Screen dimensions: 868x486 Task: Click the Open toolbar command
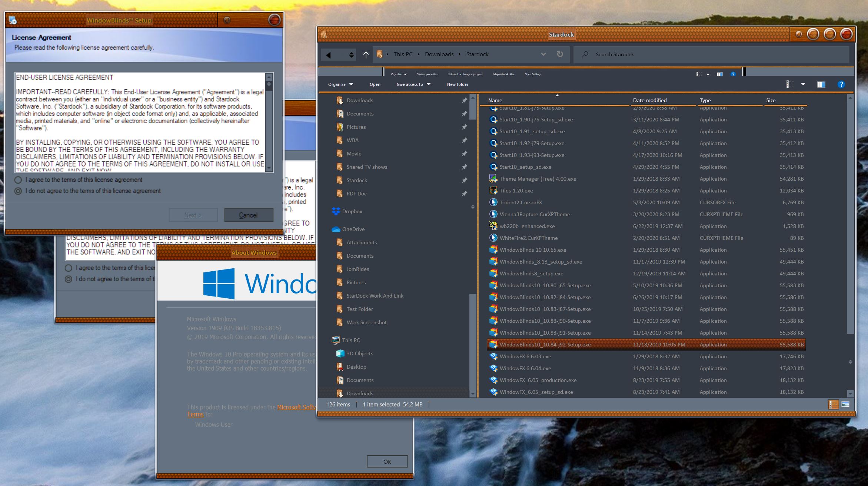click(x=375, y=84)
